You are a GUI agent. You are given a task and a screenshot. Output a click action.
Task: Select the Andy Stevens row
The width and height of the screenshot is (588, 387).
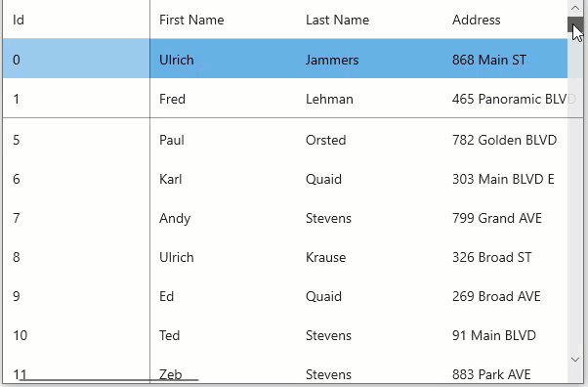(x=285, y=218)
